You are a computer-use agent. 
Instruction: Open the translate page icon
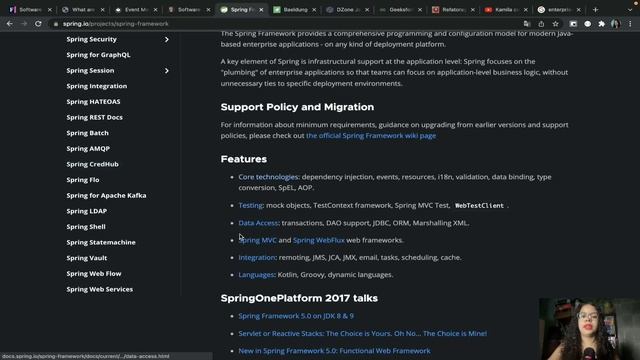pos(527,24)
